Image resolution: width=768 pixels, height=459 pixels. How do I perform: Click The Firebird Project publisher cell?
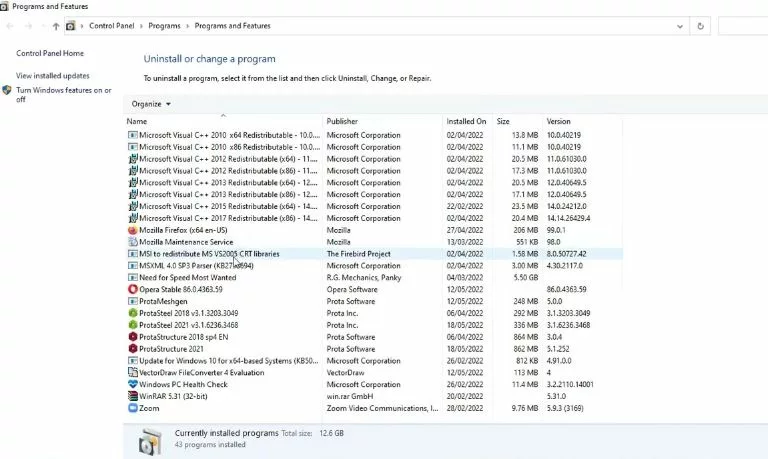coord(359,254)
